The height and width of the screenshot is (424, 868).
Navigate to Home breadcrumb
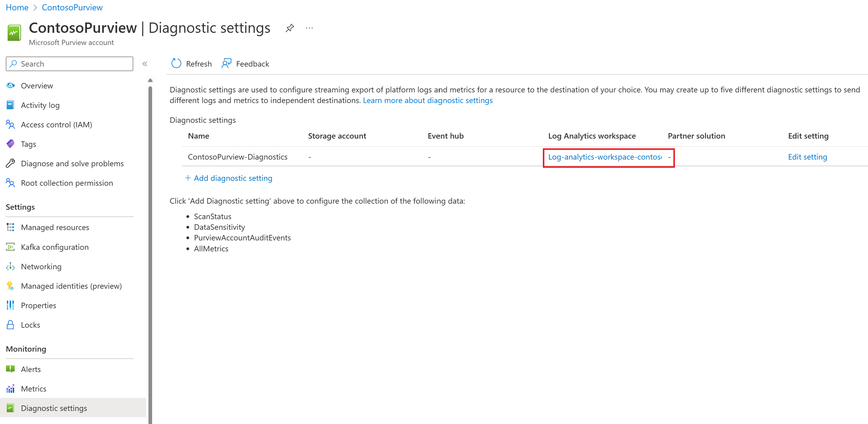[x=17, y=7]
